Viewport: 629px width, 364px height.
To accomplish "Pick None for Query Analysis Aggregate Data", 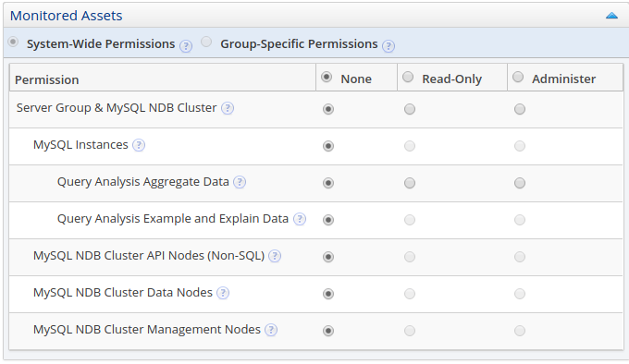I will (x=328, y=183).
